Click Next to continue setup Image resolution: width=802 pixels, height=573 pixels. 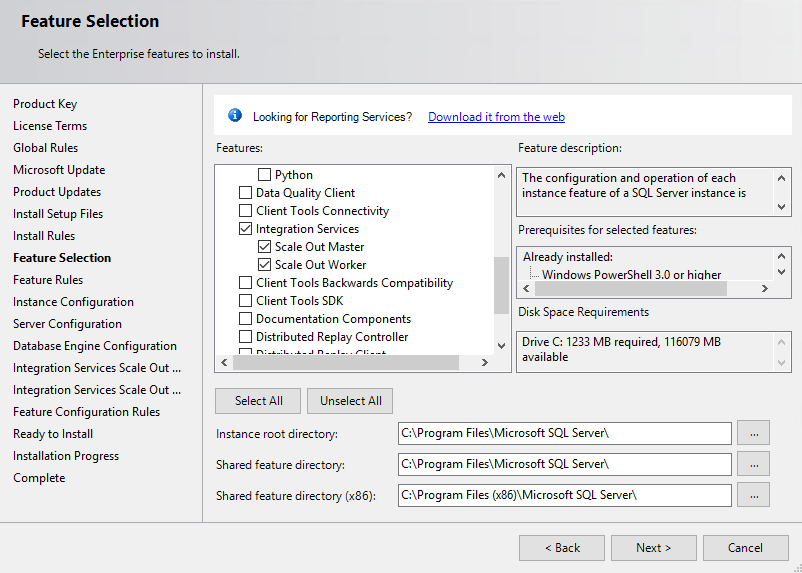[654, 548]
